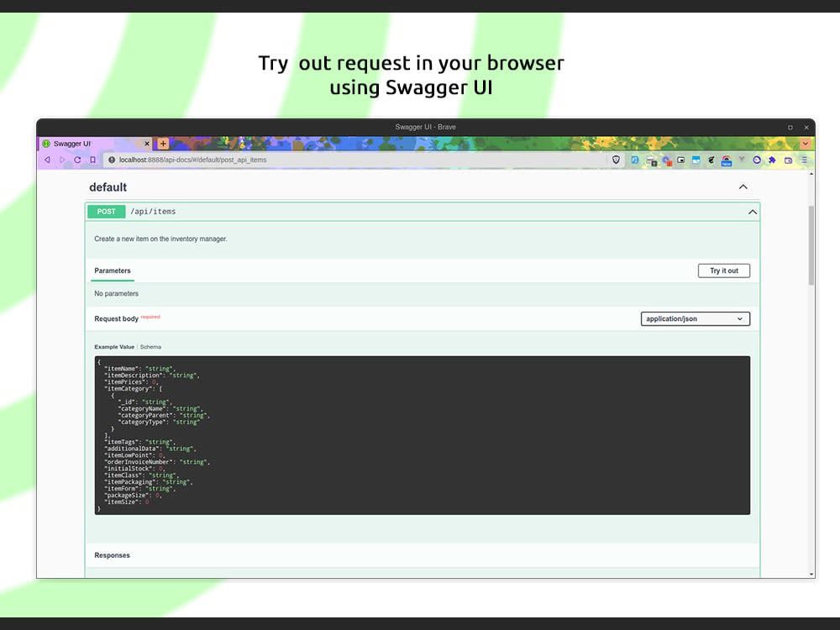Open the Brave hamburger menu

804,160
